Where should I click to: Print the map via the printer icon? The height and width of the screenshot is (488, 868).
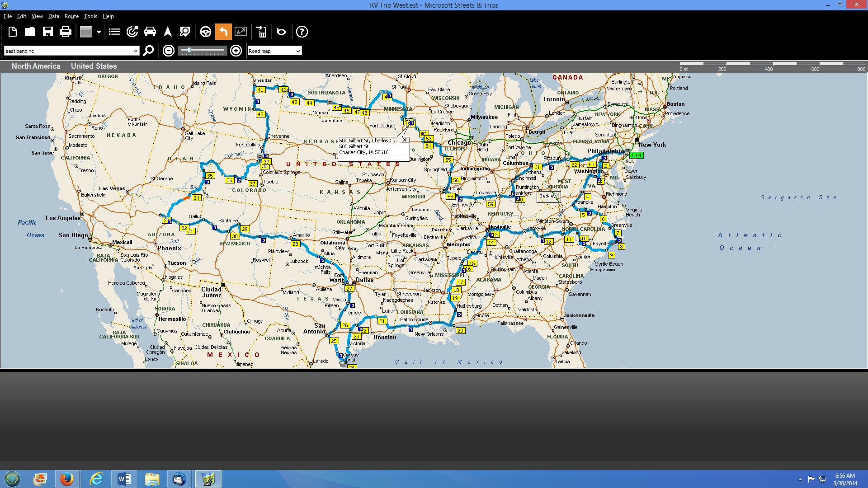[x=65, y=32]
